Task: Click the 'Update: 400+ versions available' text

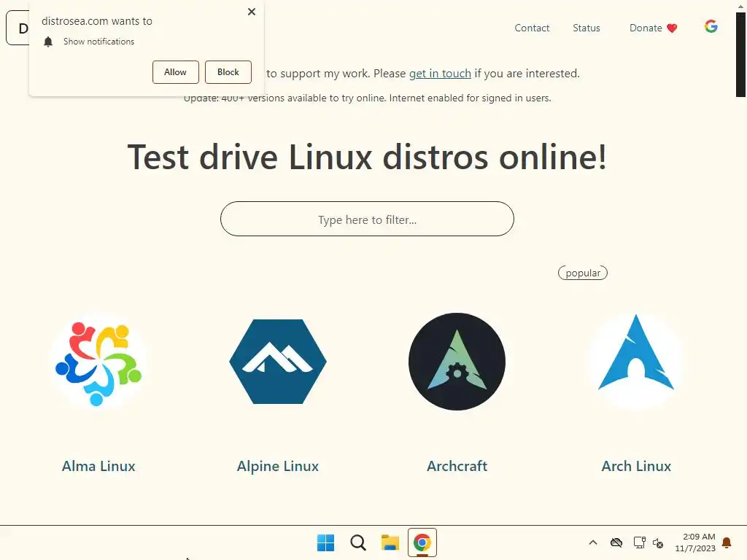Action: 368,98
